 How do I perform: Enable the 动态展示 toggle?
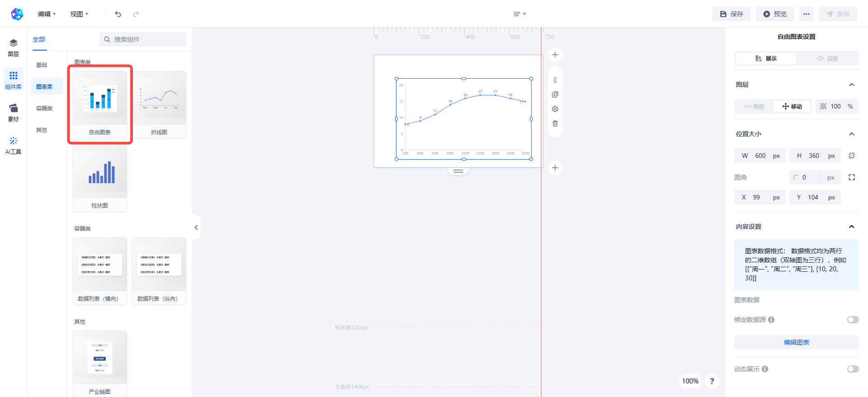853,369
